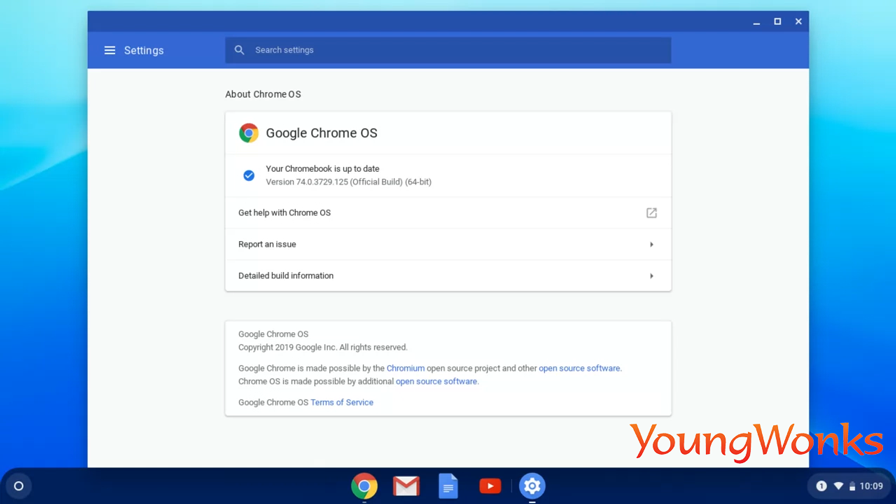896x504 pixels.
Task: Click the Settings title label
Action: tap(144, 50)
